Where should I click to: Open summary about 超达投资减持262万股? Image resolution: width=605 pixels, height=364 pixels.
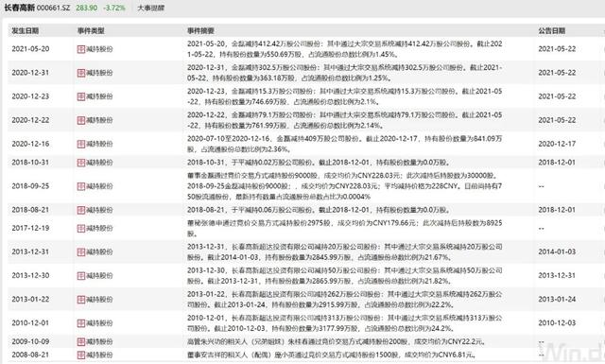click(344, 300)
